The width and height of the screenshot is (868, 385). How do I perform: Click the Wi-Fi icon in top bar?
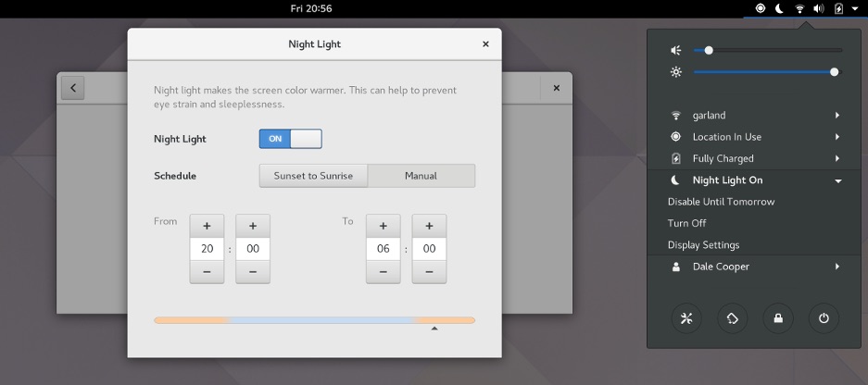coord(799,8)
